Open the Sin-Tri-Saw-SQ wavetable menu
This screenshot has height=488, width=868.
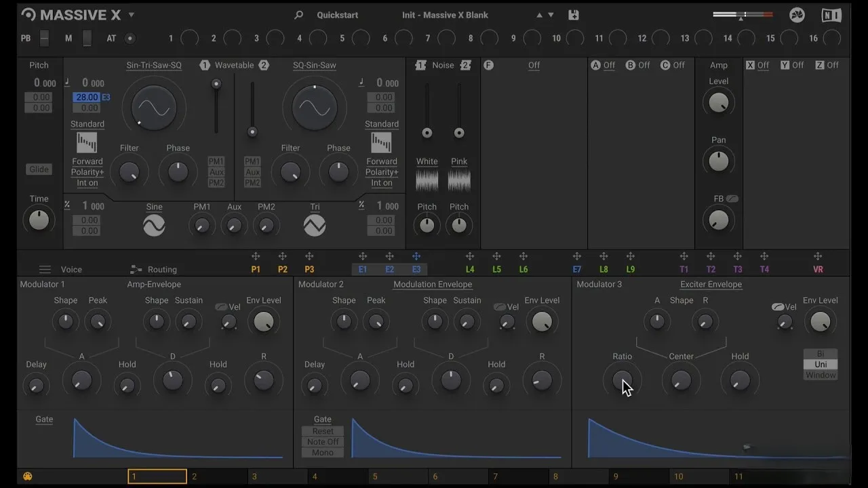[154, 65]
